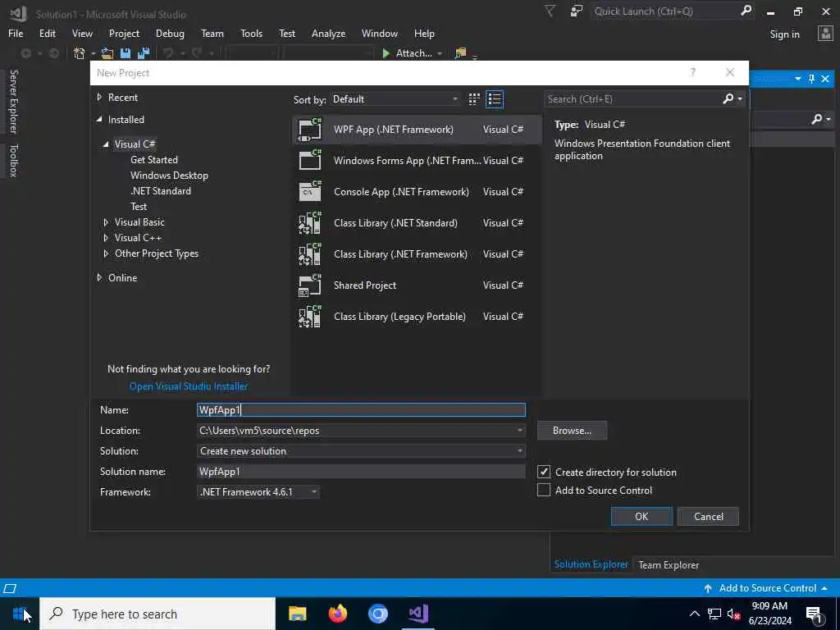Select Class Library (.NET Framework) template
Screen dimensions: 840x630
coord(417,254)
